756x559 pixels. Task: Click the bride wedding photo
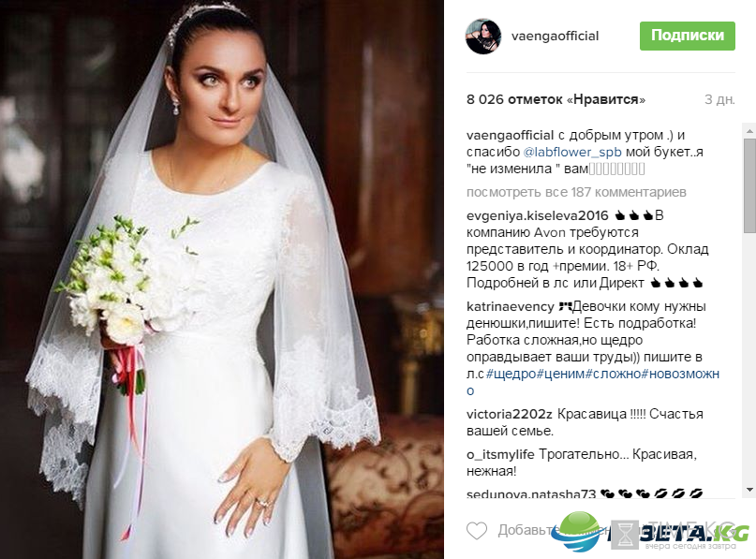pos(222,279)
